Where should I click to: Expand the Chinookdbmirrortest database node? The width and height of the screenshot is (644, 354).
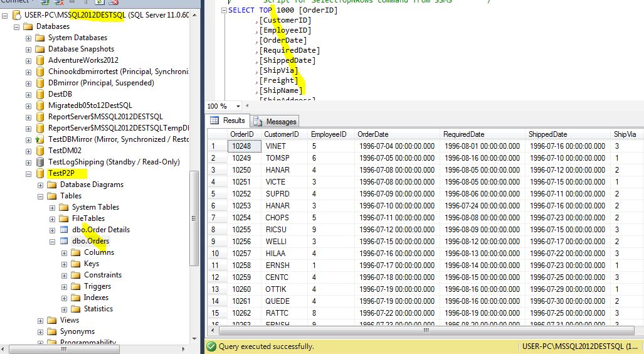click(x=28, y=72)
